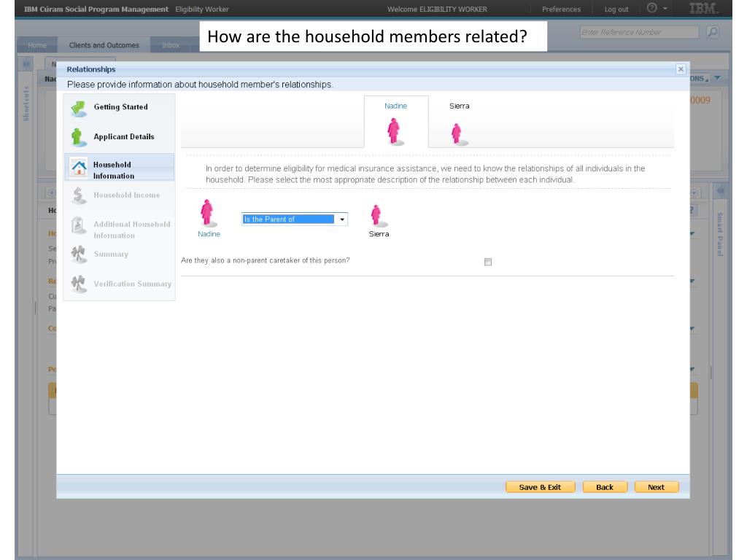Click the Getting Started green check icon

point(79,108)
